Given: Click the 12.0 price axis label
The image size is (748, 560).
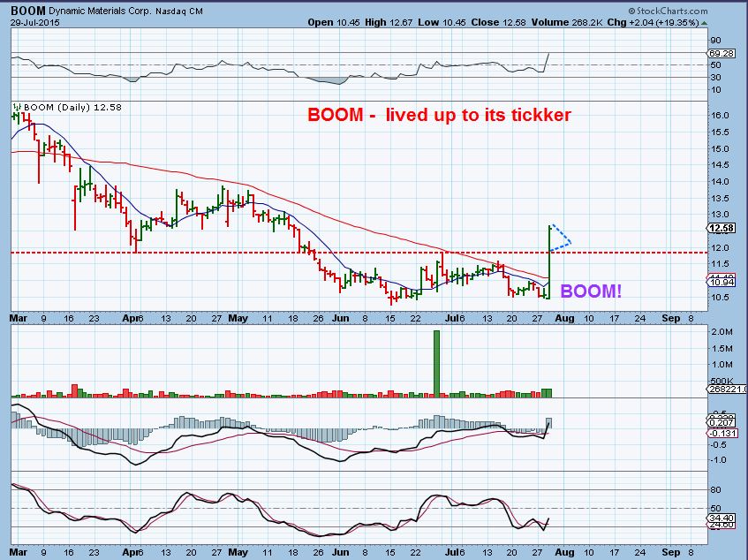Looking at the screenshot, I should [x=720, y=248].
